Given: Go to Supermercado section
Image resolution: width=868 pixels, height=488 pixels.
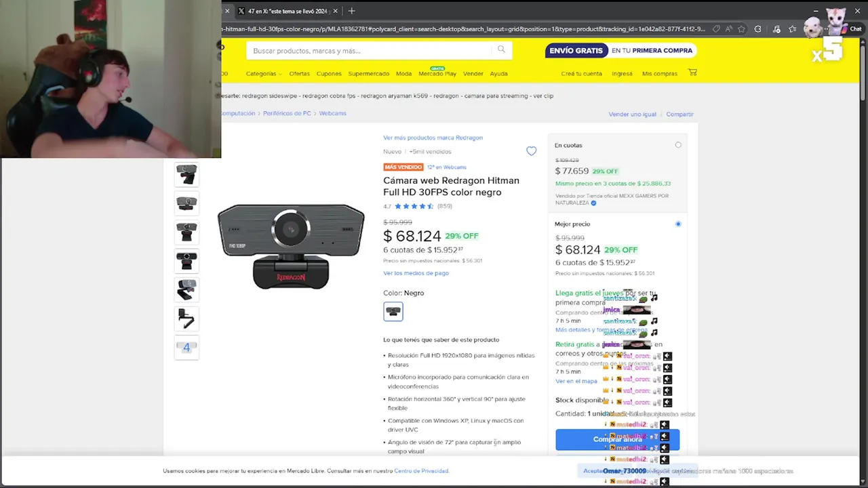Looking at the screenshot, I should [369, 73].
